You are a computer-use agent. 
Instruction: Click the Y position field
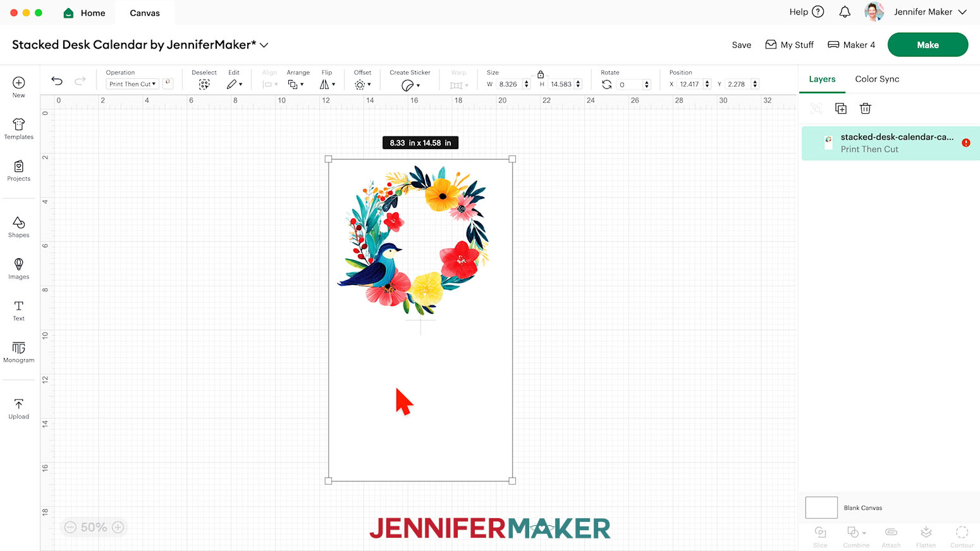tap(737, 84)
